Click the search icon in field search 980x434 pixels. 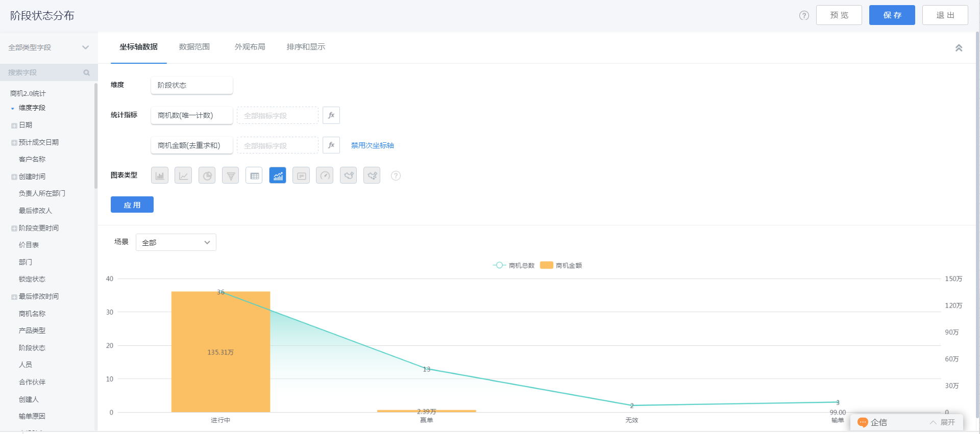pos(86,72)
